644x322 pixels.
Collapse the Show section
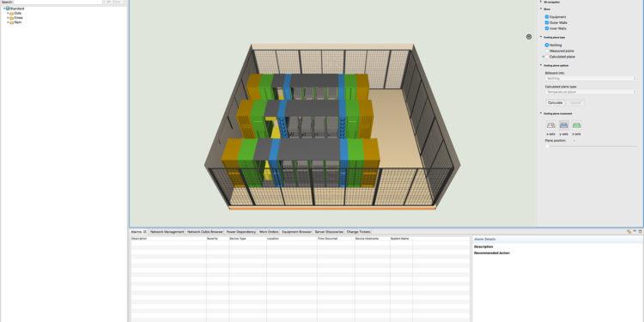click(x=541, y=9)
